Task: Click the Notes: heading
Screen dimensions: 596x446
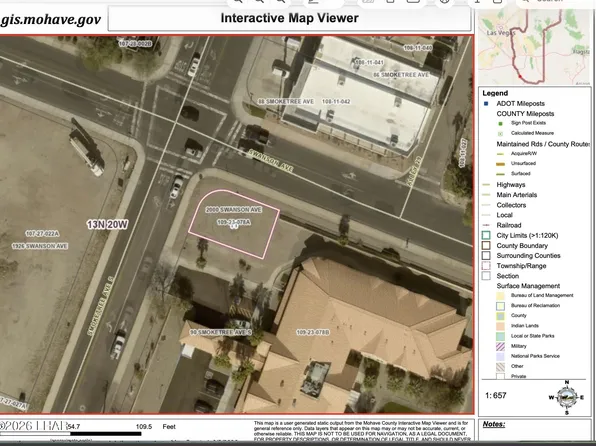Action: (x=494, y=424)
